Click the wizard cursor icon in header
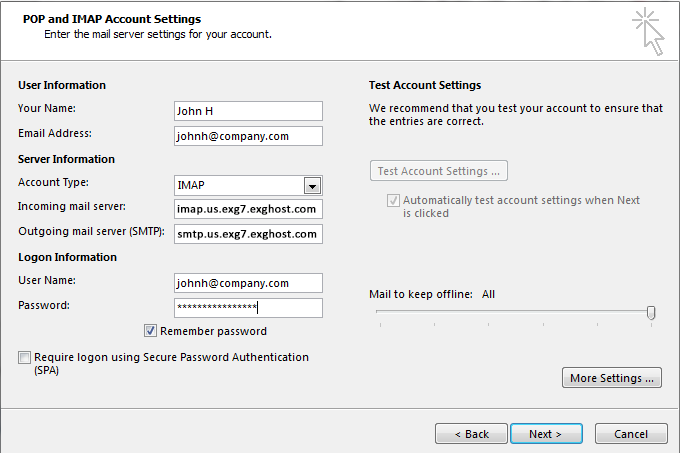 pos(648,30)
